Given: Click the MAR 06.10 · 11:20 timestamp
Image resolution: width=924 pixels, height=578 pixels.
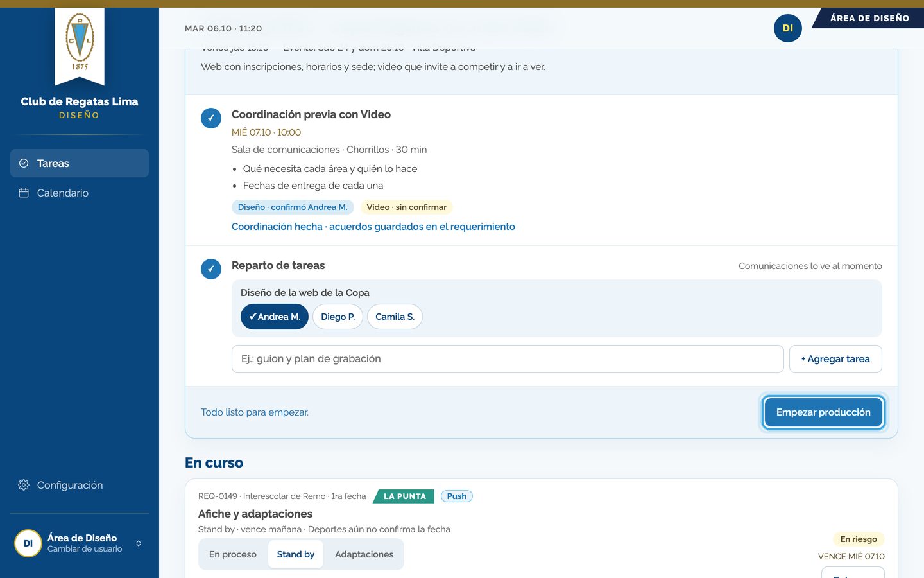Looking at the screenshot, I should click(x=223, y=28).
